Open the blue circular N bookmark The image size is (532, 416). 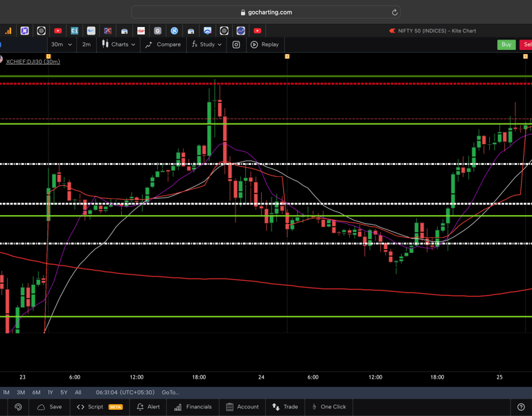174,31
